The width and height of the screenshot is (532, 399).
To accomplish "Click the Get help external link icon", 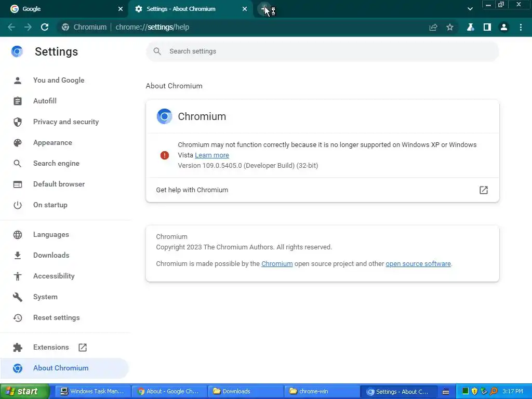I will [x=484, y=190].
